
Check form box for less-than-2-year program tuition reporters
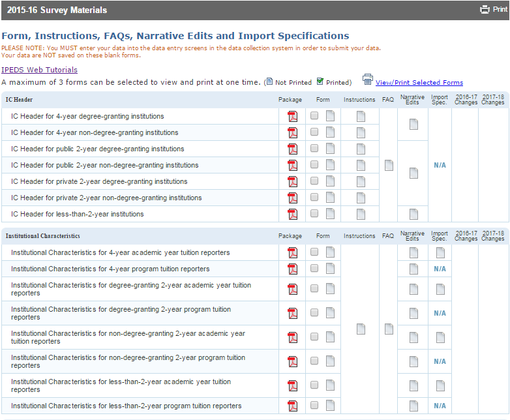click(314, 406)
